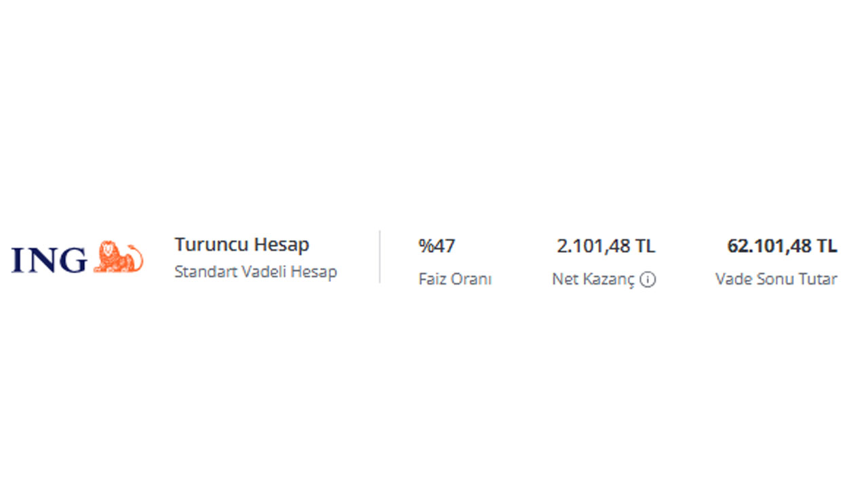
Task: Click the ING wordmark letters
Action: pos(49,260)
